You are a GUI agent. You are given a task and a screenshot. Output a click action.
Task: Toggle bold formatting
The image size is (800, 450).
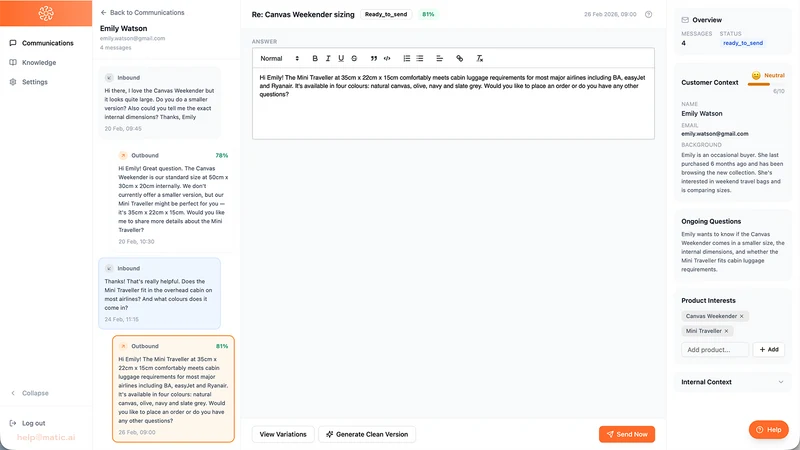(x=315, y=58)
